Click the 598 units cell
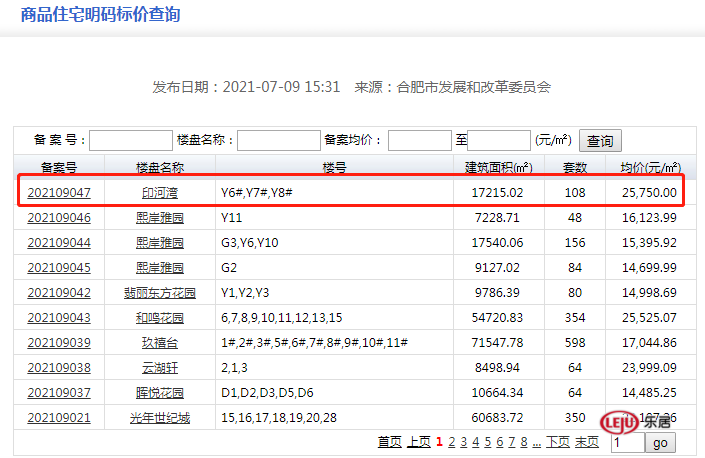This screenshot has width=705, height=458. (575, 343)
